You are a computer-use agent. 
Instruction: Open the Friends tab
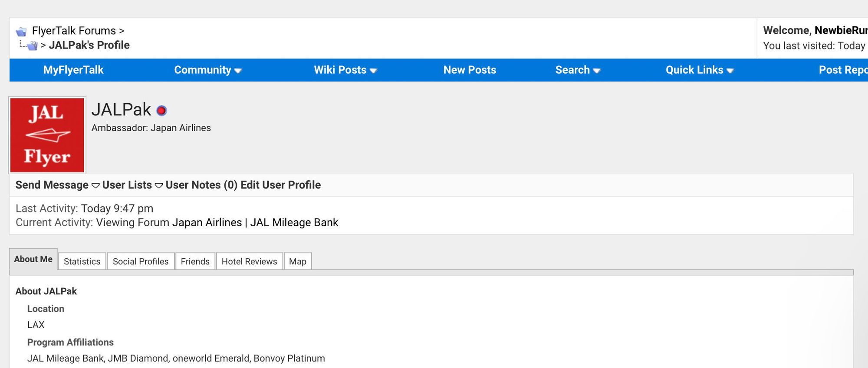tap(195, 261)
